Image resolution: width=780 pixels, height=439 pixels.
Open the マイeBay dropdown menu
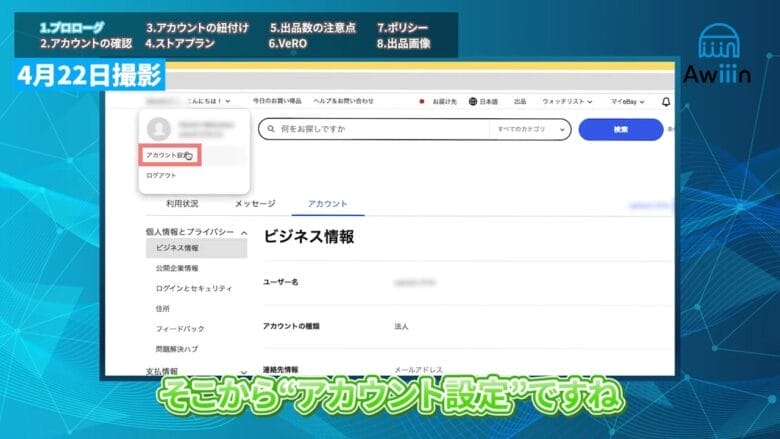(628, 101)
